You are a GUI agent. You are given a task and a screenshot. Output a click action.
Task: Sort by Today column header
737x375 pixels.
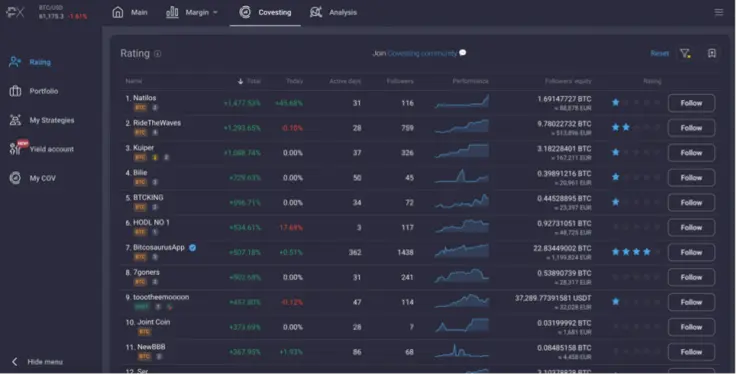[295, 81]
